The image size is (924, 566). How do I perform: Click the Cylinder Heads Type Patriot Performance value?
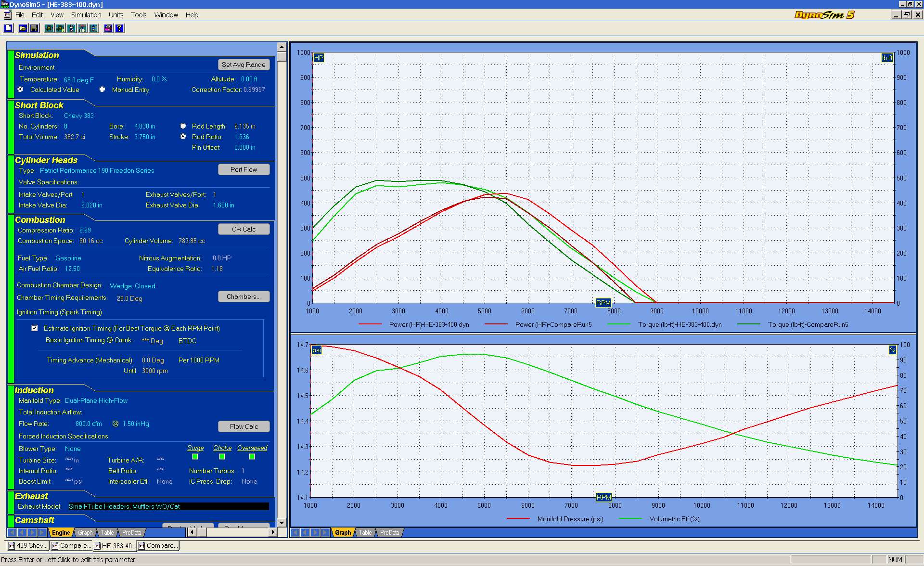point(97,170)
